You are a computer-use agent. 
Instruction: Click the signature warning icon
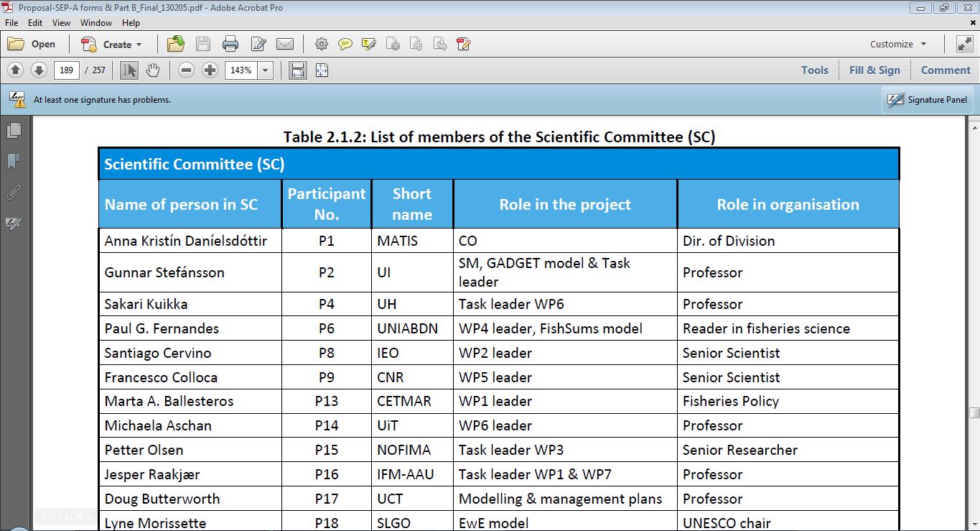[17, 100]
